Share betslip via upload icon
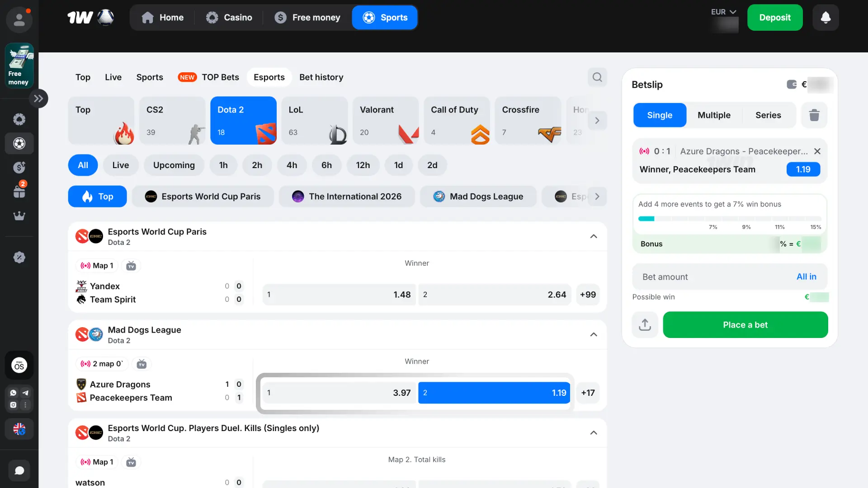Screen dimensions: 868x488 [x=645, y=325]
